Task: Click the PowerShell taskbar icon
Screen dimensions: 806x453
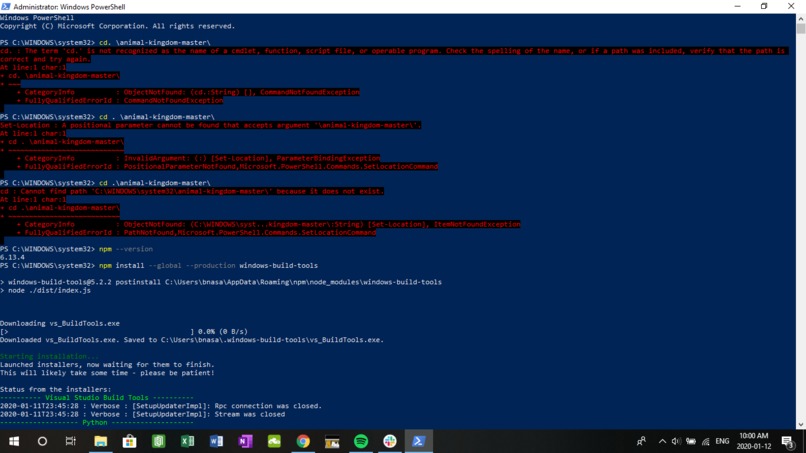Action: pyautogui.click(x=419, y=441)
